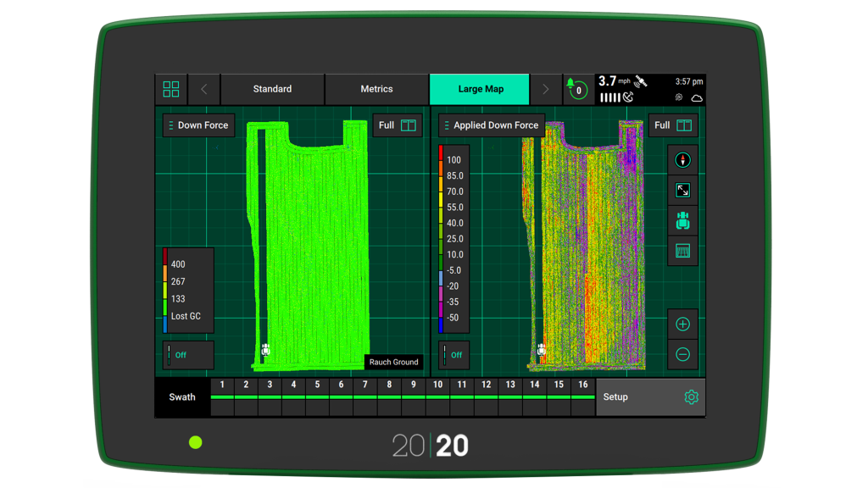Image resolution: width=868 pixels, height=488 pixels.
Task: Toggle swath section 1
Action: [222, 396]
